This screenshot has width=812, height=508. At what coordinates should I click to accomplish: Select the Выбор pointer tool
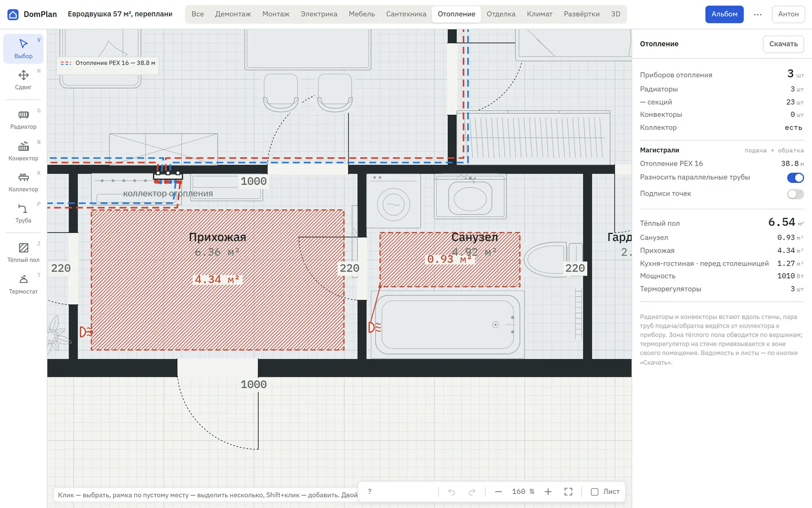(x=23, y=49)
